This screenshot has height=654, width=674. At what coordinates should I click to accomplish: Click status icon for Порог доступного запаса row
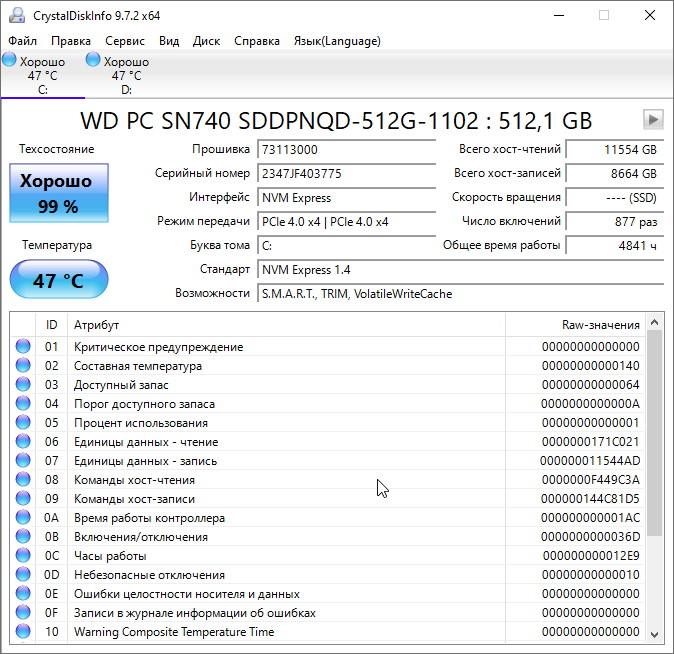pos(23,403)
